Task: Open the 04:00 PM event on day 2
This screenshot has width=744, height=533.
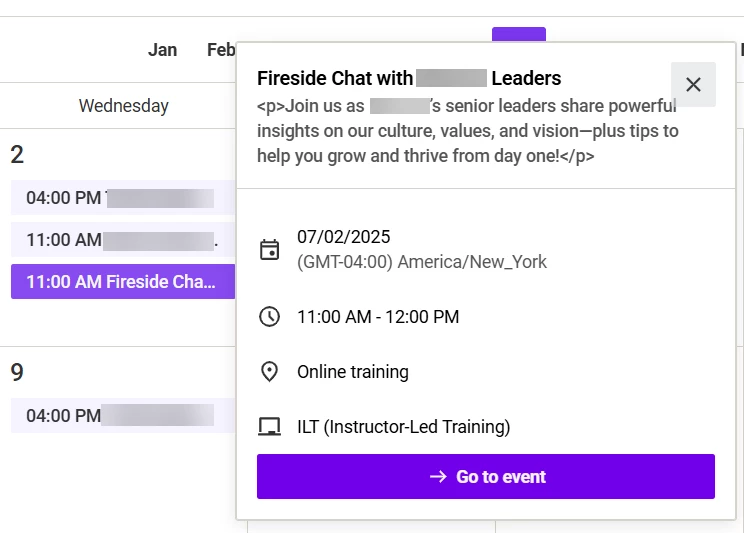Action: tap(122, 198)
